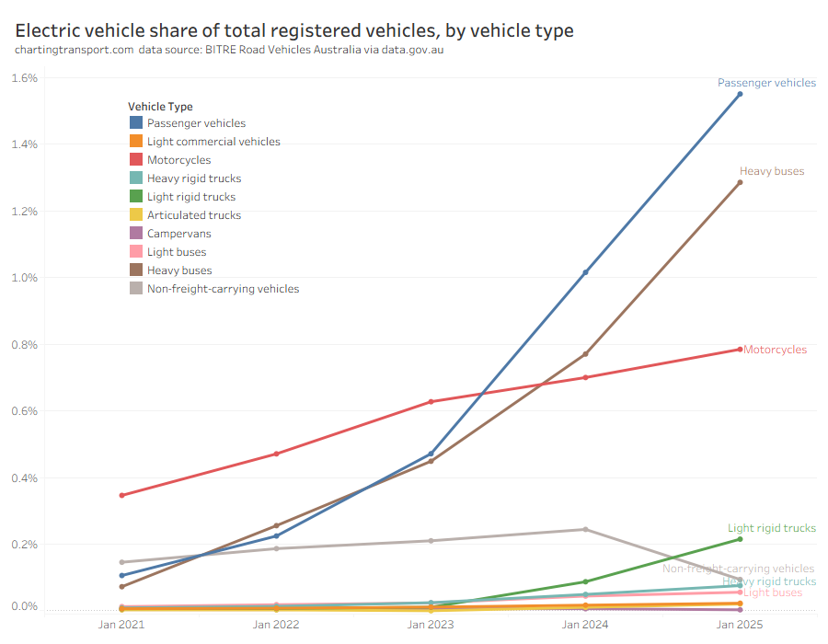Select the Light commercial vehicles orange swatch

click(x=136, y=142)
